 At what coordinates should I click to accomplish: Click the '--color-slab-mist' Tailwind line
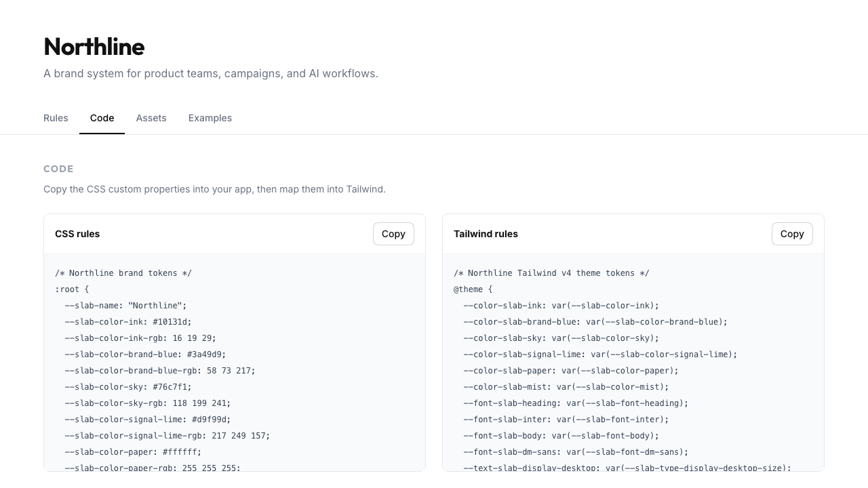566,387
